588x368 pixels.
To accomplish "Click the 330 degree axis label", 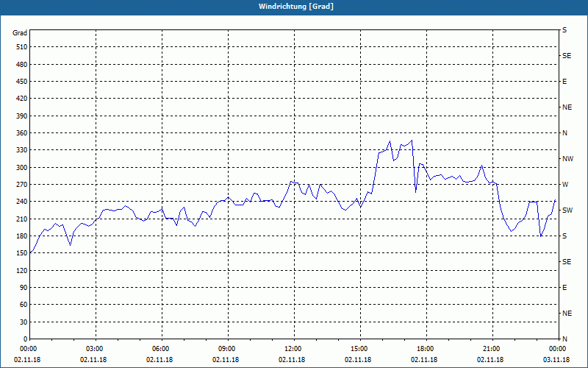I will (22, 150).
